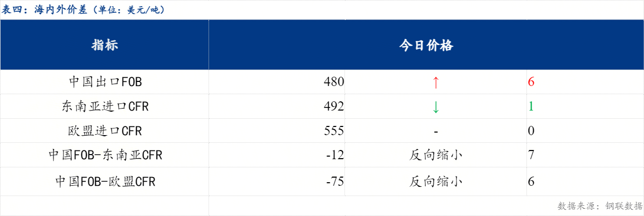Screen dimensions: 644x216
Task: Click the red change value 6 for 中国出口FOB
Action: tap(531, 82)
